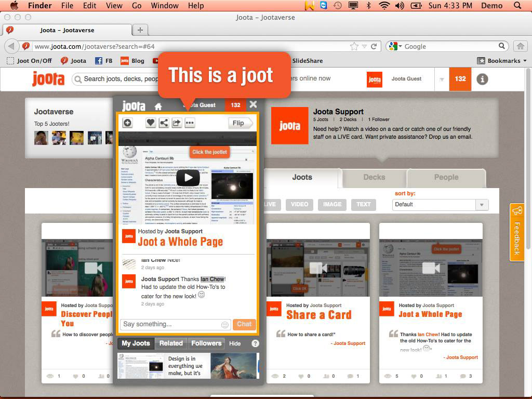Click the share icon on the joot toolbar

[x=164, y=123]
